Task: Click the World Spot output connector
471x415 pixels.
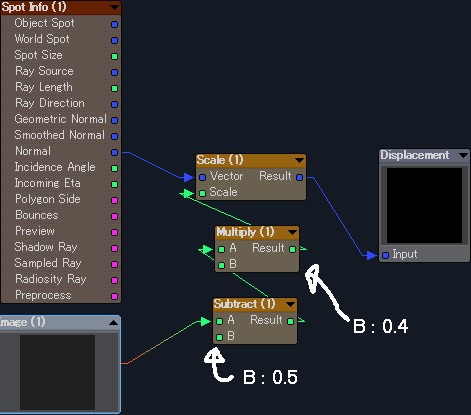Action: click(x=114, y=40)
